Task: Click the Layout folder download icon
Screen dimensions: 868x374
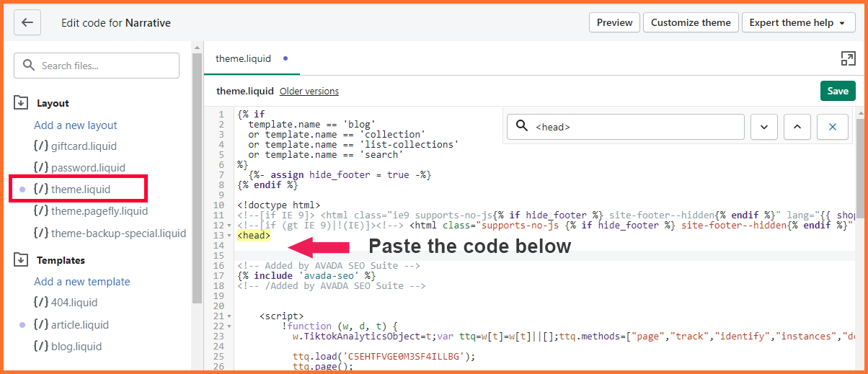Action: click(x=22, y=103)
